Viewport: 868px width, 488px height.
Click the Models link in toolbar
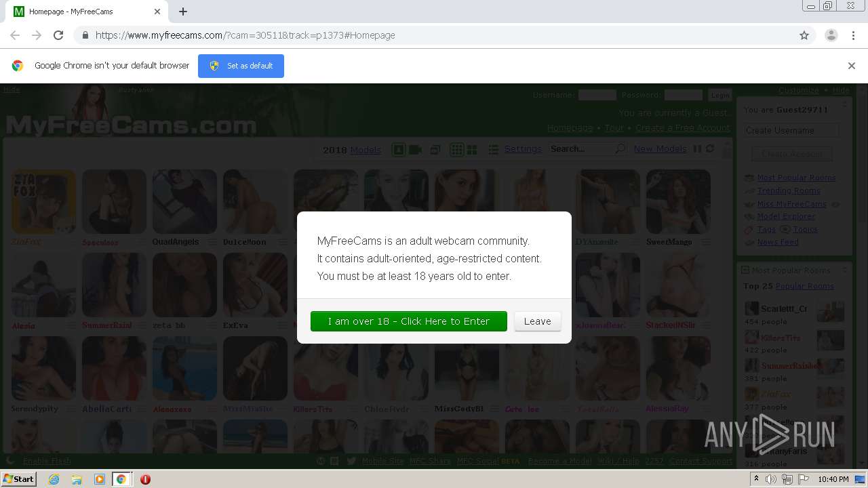366,150
